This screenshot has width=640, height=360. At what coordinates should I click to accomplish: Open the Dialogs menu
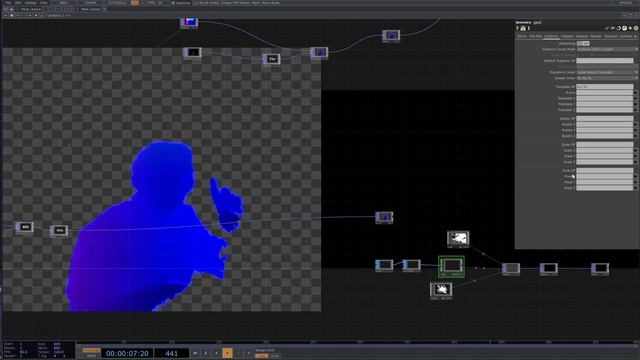(31, 3)
